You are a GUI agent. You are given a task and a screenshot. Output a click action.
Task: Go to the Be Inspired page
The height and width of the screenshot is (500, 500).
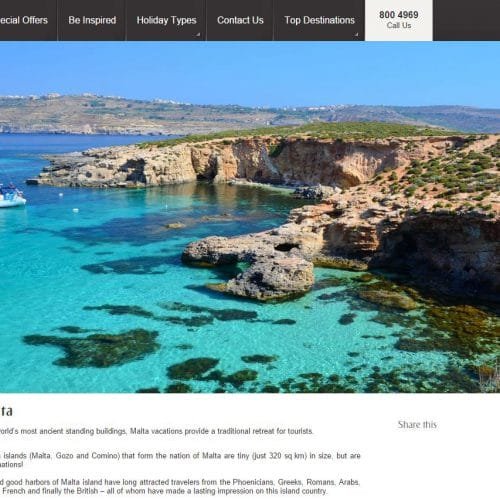(92, 20)
